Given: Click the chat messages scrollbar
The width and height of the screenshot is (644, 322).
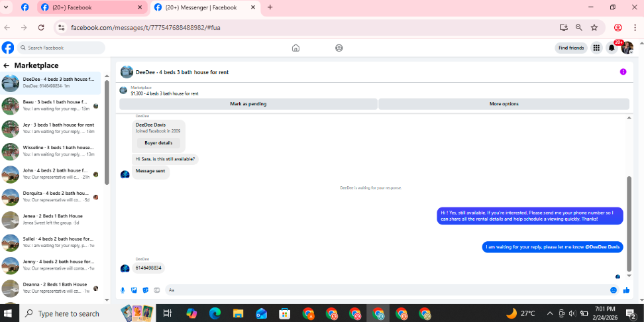Looking at the screenshot, I should [x=629, y=223].
